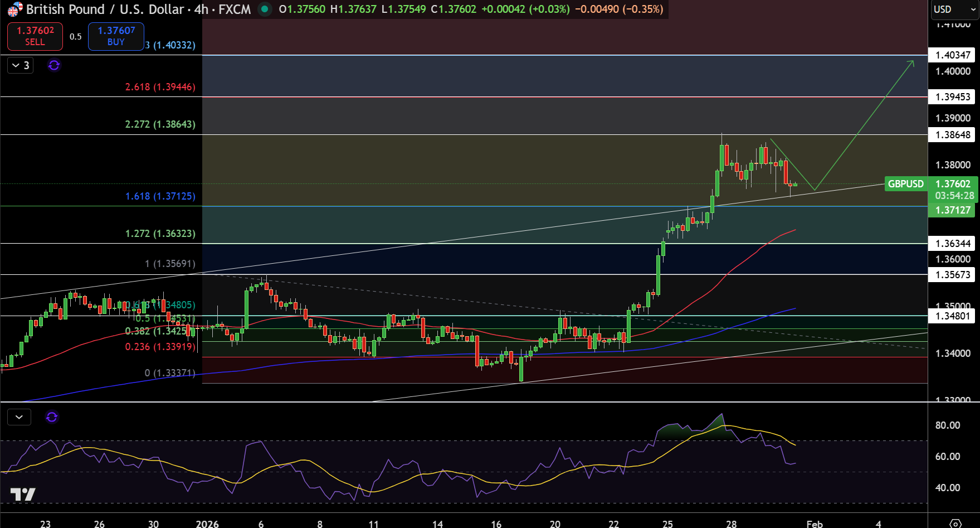Collapse the RSI pane legend chevron
Screen dimensions: 980x528
19,417
